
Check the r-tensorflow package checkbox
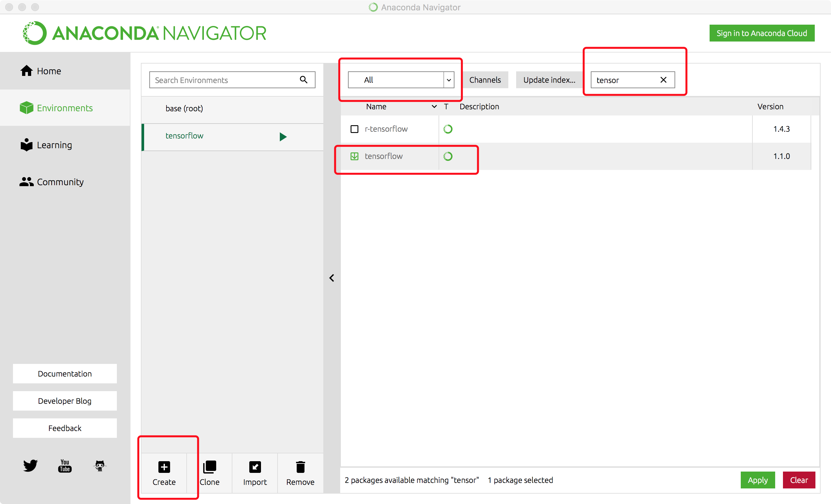pyautogui.click(x=354, y=129)
